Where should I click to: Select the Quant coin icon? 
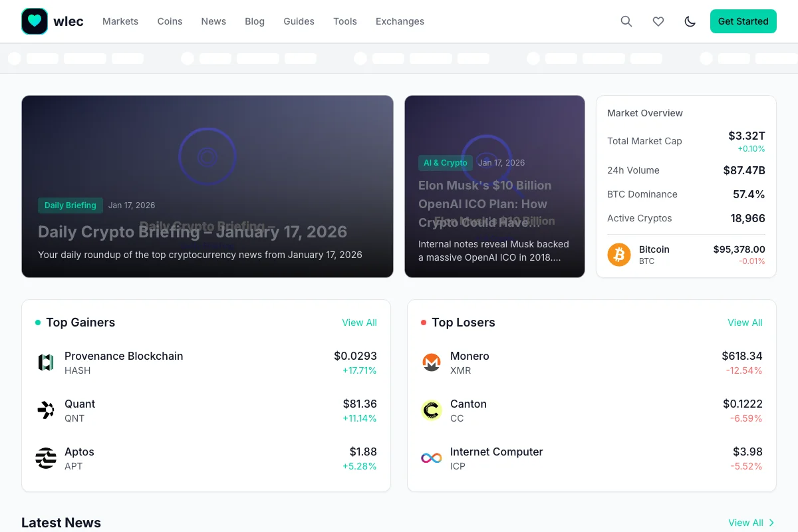click(x=45, y=410)
